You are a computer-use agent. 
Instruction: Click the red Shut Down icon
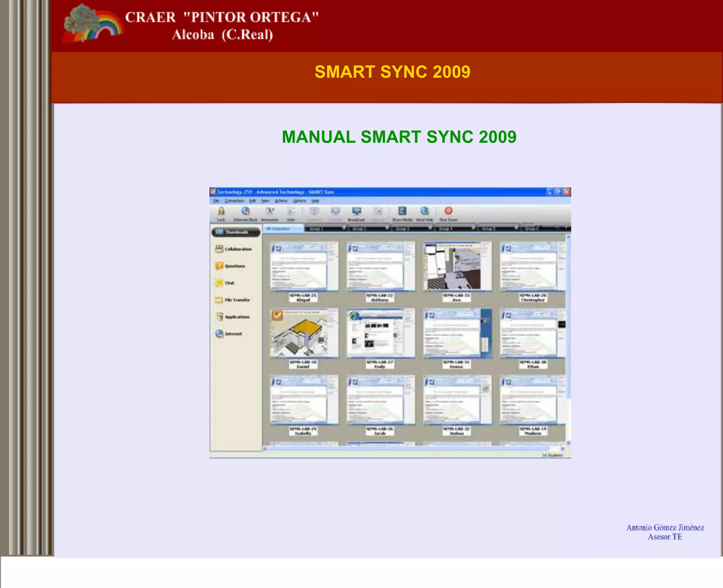448,211
